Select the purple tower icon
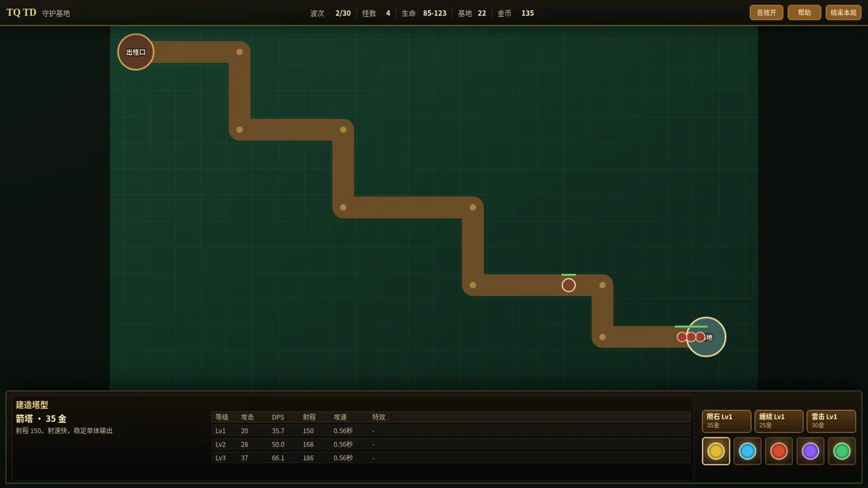The width and height of the screenshot is (868, 488). (810, 451)
